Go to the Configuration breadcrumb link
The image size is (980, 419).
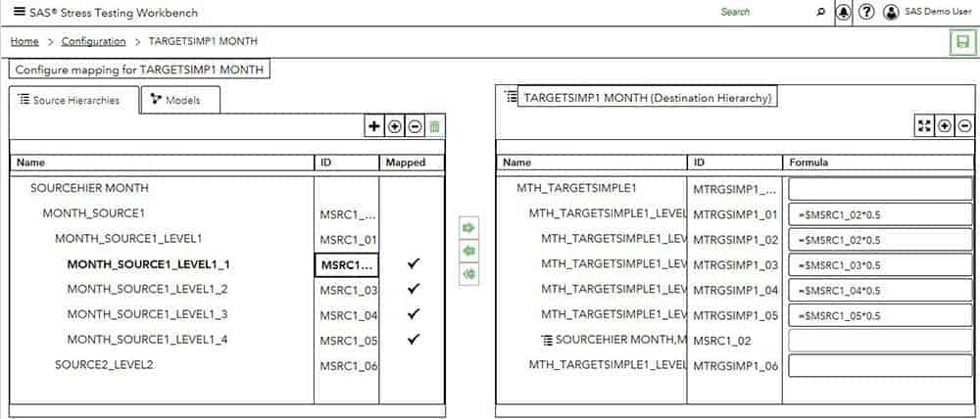tap(93, 41)
